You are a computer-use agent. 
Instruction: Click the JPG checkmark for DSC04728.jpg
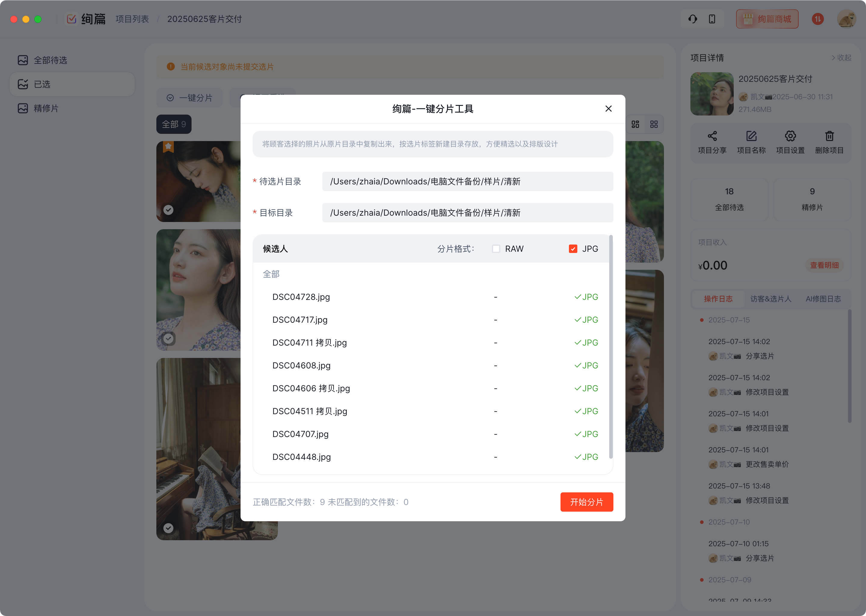[586, 297]
